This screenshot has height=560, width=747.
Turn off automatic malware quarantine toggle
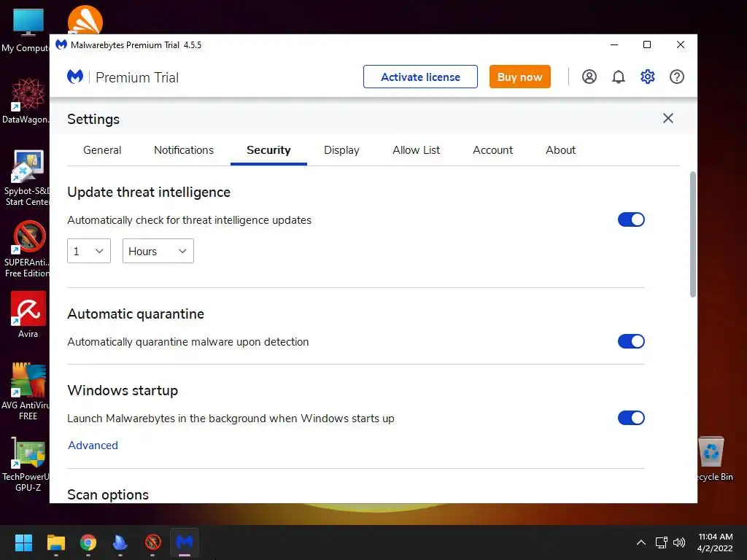(631, 341)
